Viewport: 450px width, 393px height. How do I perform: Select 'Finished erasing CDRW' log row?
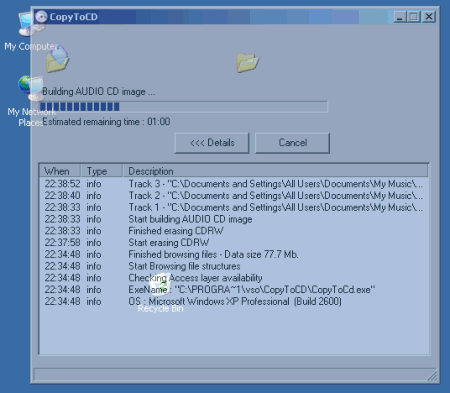234,231
